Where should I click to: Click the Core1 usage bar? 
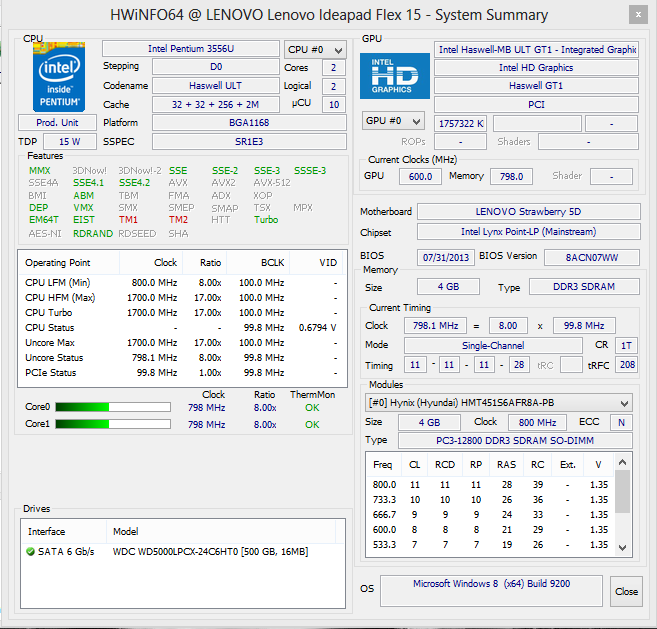tap(113, 424)
